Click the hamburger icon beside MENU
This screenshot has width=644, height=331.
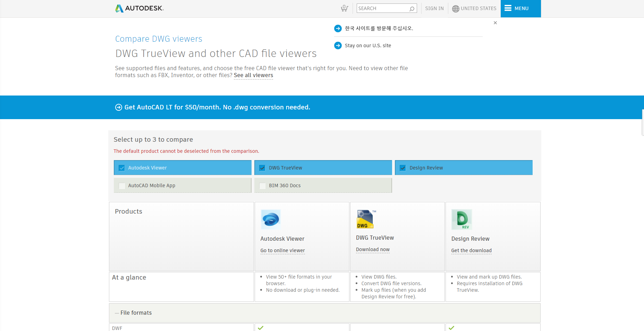[x=508, y=8]
